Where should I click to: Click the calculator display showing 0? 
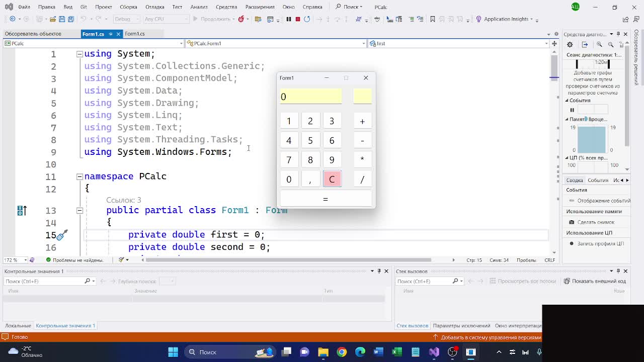(311, 97)
